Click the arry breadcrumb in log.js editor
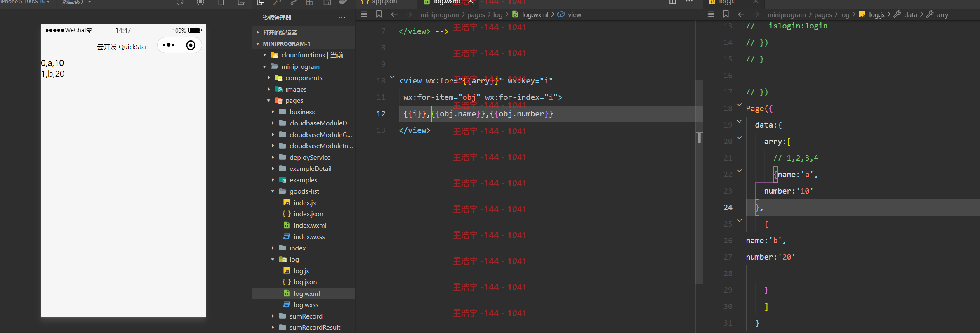 (938, 14)
